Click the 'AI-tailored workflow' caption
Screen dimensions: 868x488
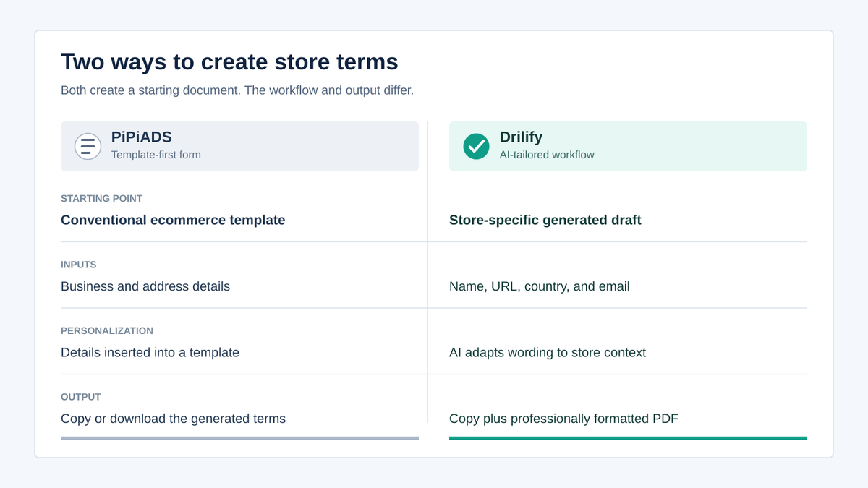point(547,155)
